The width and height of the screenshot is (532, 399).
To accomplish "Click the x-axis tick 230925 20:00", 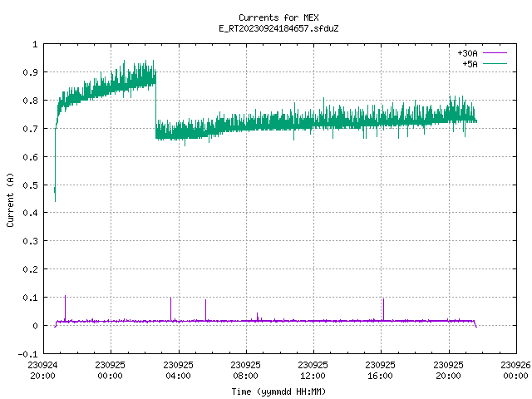I will (449, 370).
